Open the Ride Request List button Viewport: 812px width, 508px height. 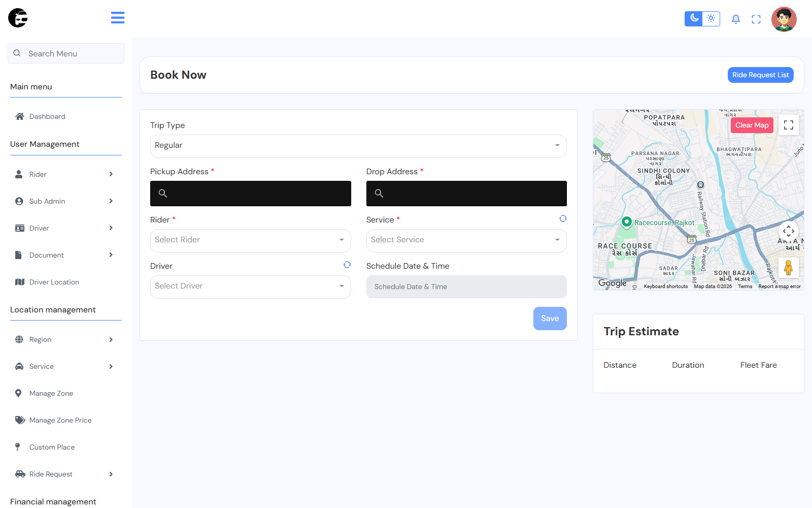tap(760, 75)
